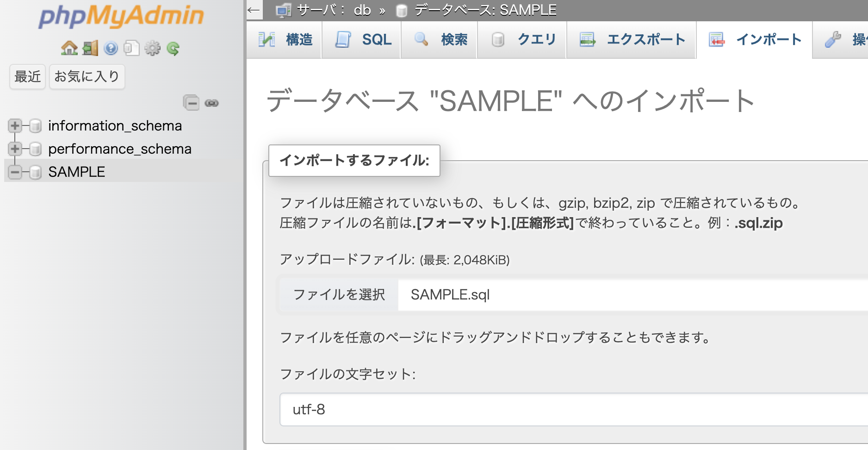Switch to the エクスポート (Export) tab
The width and height of the screenshot is (868, 450).
click(632, 40)
